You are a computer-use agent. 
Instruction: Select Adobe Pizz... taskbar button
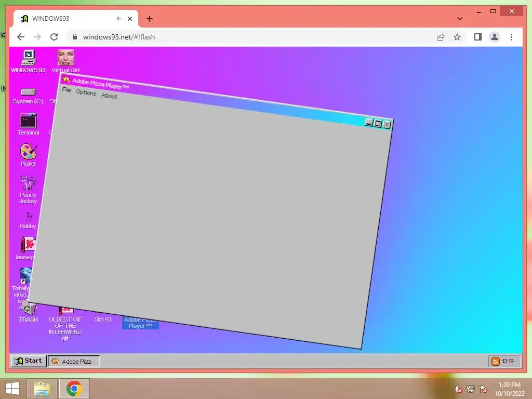[74, 362]
